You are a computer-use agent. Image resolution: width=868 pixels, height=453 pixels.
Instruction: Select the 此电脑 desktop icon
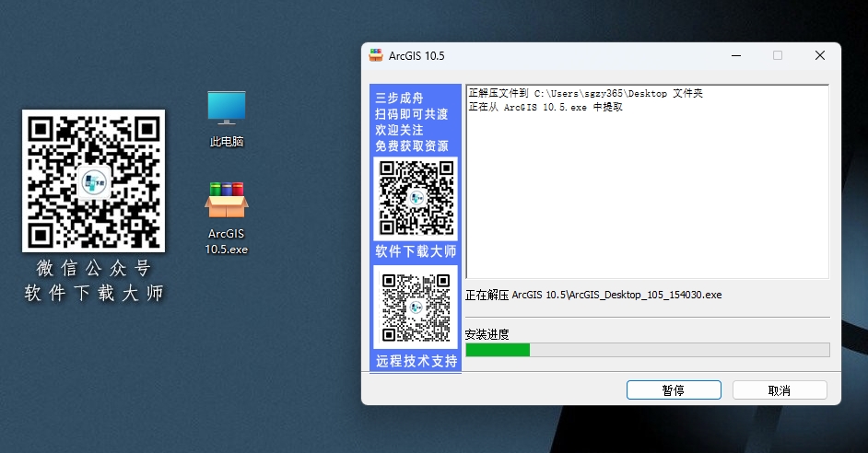227,119
